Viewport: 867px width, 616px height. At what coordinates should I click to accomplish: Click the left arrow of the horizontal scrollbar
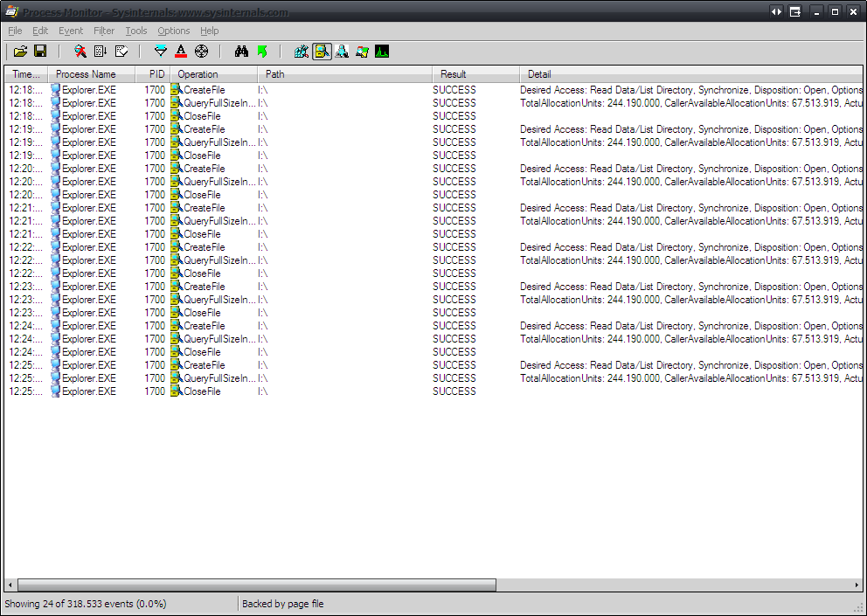pyautogui.click(x=10, y=585)
